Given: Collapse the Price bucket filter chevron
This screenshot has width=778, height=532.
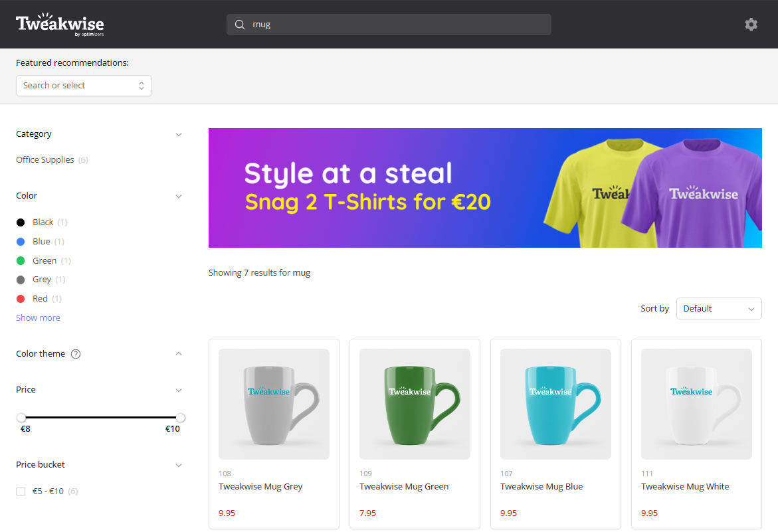Looking at the screenshot, I should tap(179, 465).
